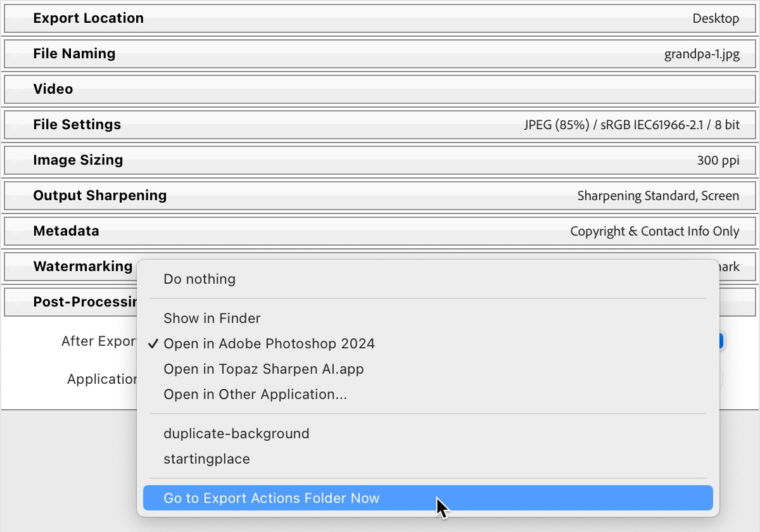
Task: Expand the Export Location section
Action: pyautogui.click(x=88, y=18)
